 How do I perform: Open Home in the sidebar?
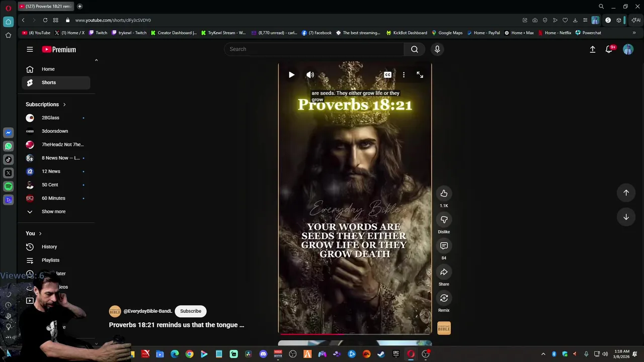56,69
